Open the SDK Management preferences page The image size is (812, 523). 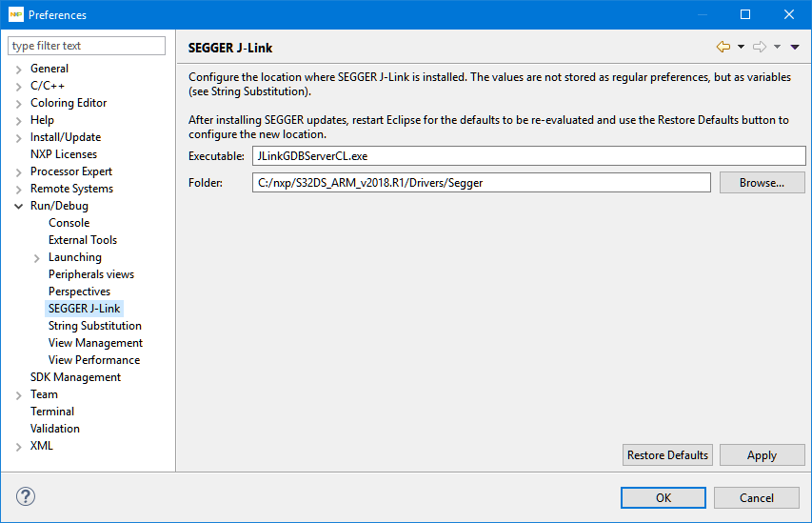coord(75,377)
